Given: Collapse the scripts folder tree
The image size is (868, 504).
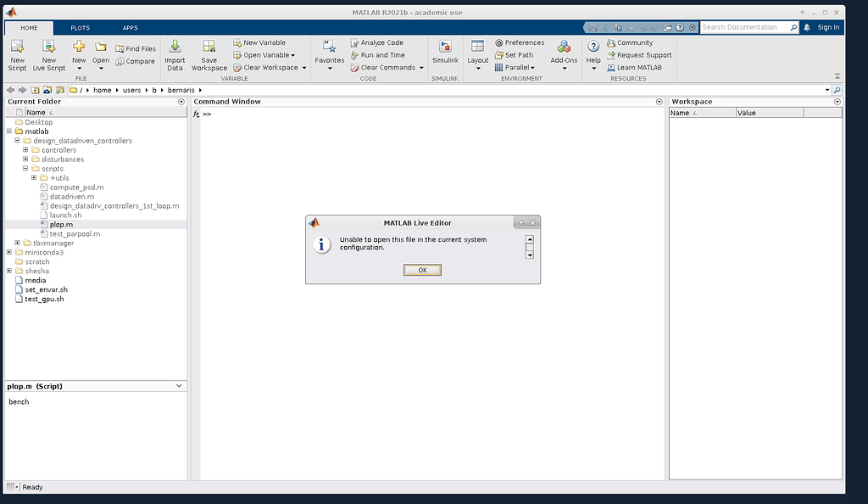Looking at the screenshot, I should [x=24, y=168].
